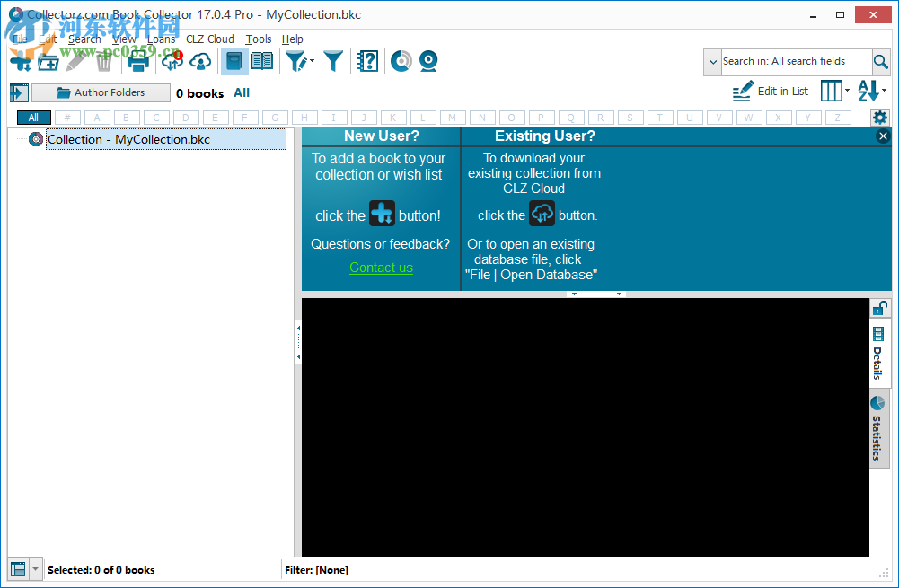
Task: Open the columns selector icon
Action: tap(832, 91)
